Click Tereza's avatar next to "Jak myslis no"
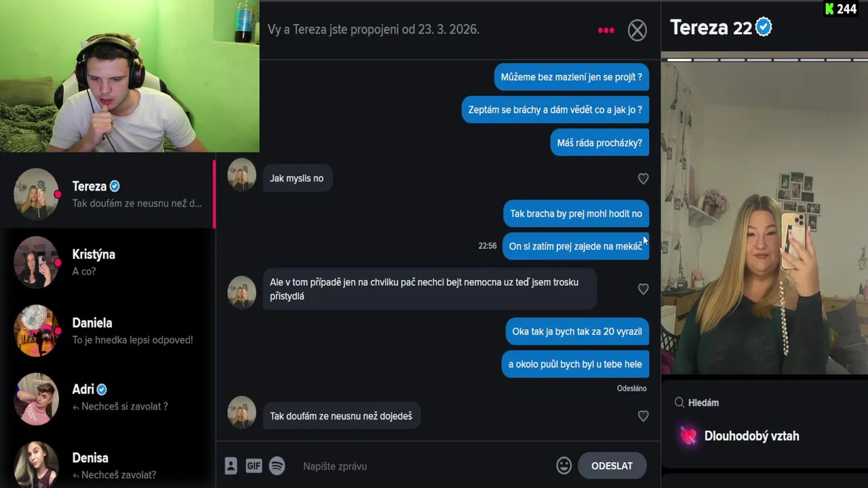Viewport: 868px width, 488px height. (x=241, y=175)
